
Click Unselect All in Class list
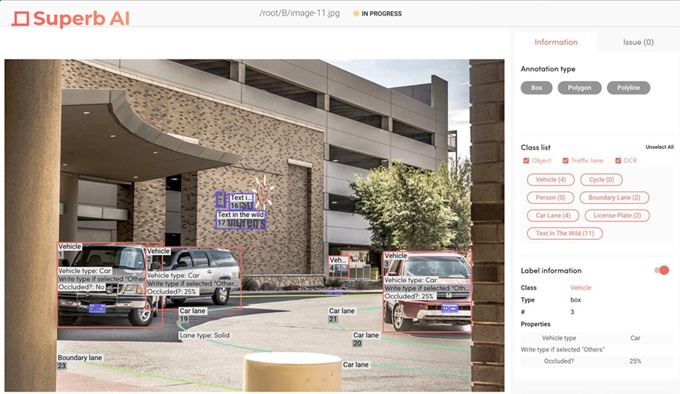tap(659, 147)
